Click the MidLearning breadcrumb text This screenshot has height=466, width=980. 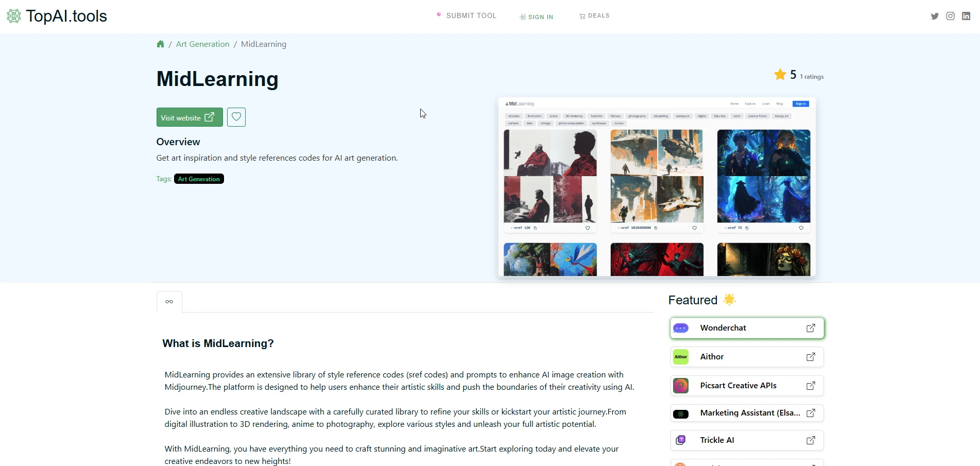(264, 44)
